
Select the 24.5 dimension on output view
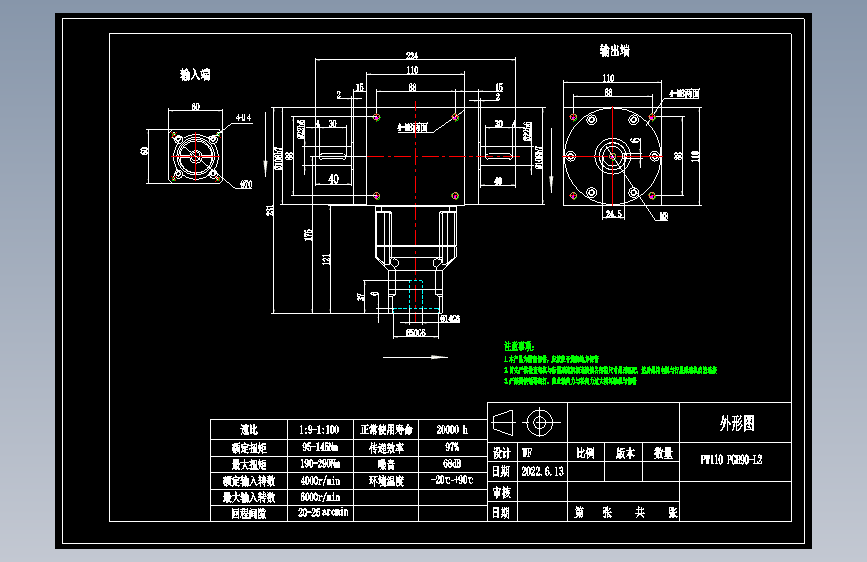coord(613,214)
